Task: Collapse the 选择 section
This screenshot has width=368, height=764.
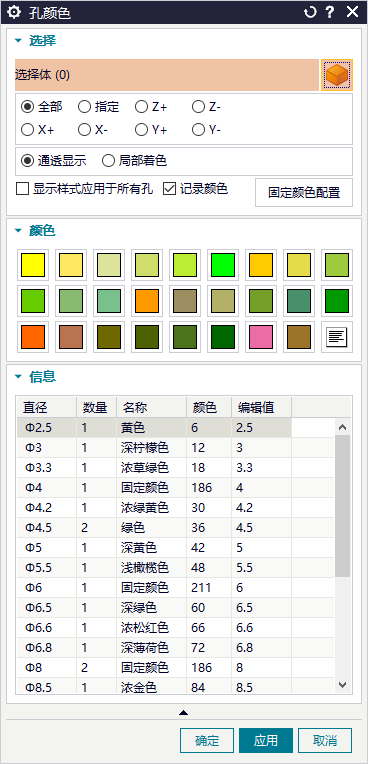Action: pos(19,41)
